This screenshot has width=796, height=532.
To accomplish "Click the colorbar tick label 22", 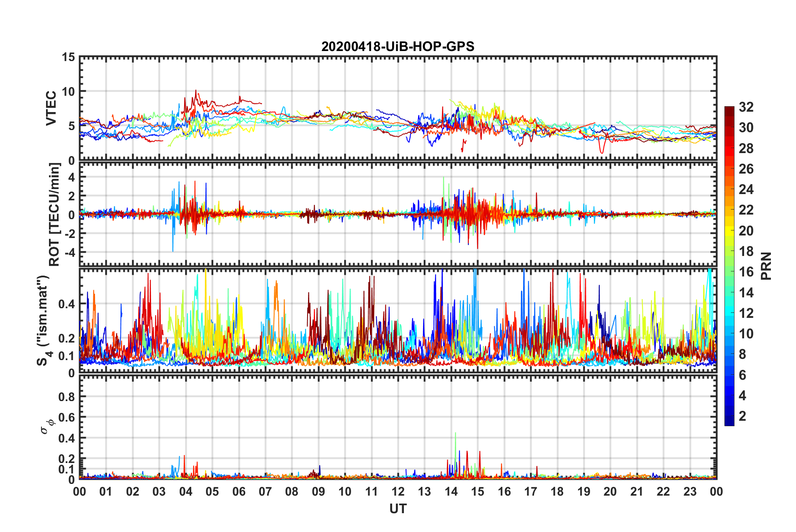I will 746,210.
